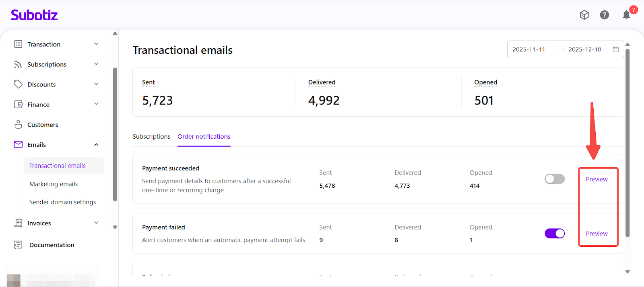Expand the Subscriptions sidebar chevron
The height and width of the screenshot is (287, 644).
96,64
